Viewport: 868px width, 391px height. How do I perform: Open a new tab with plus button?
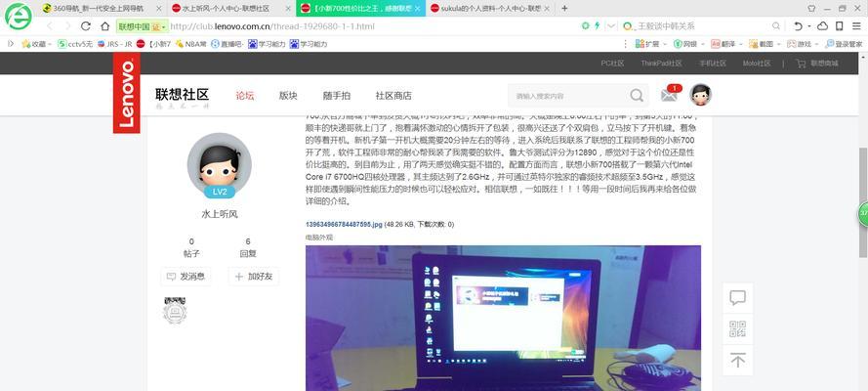tap(564, 8)
